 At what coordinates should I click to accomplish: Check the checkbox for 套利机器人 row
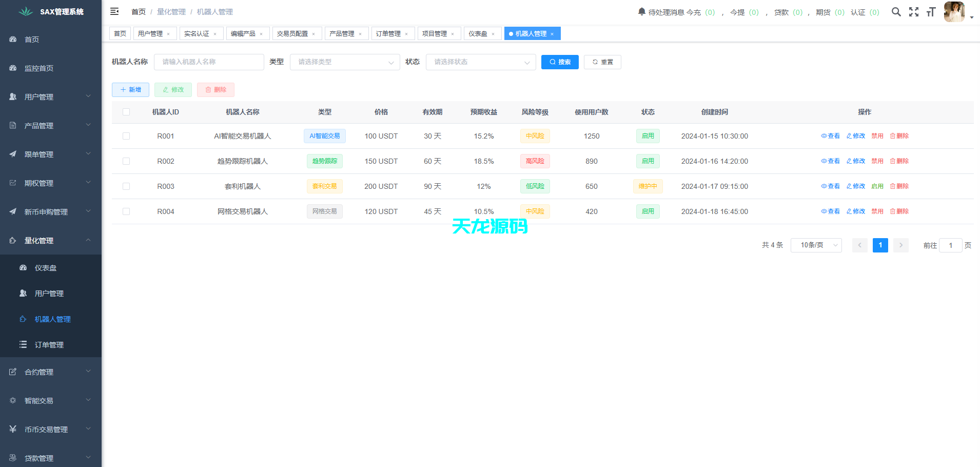pyautogui.click(x=126, y=186)
